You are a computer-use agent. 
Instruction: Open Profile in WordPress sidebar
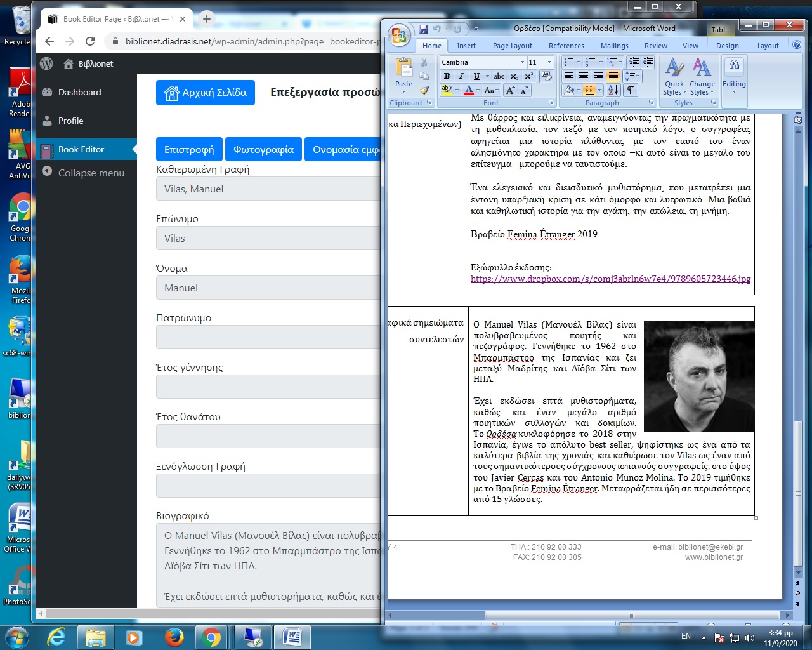click(x=70, y=121)
